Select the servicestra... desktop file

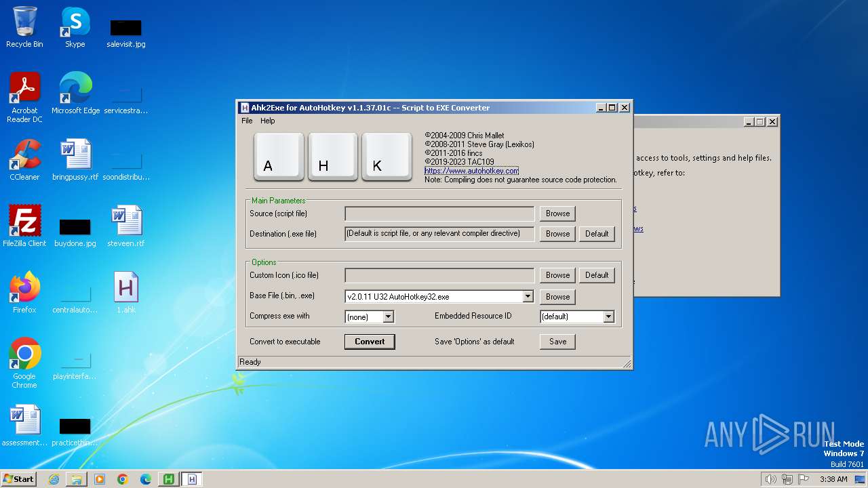(x=125, y=99)
